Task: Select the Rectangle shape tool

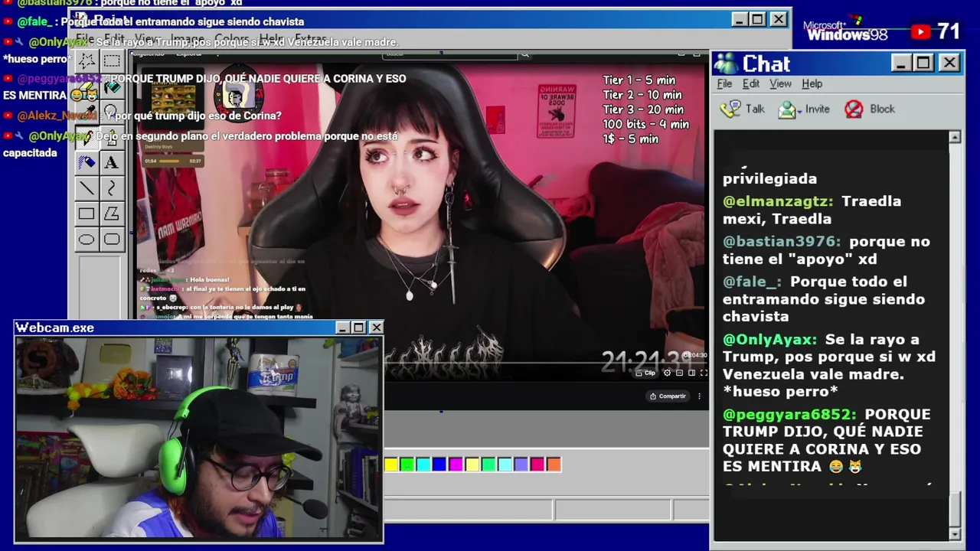Action: (x=87, y=214)
